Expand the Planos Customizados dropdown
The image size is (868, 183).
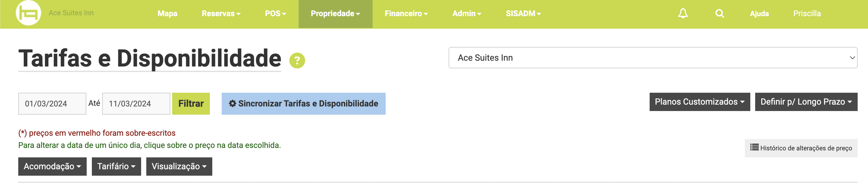click(x=700, y=102)
